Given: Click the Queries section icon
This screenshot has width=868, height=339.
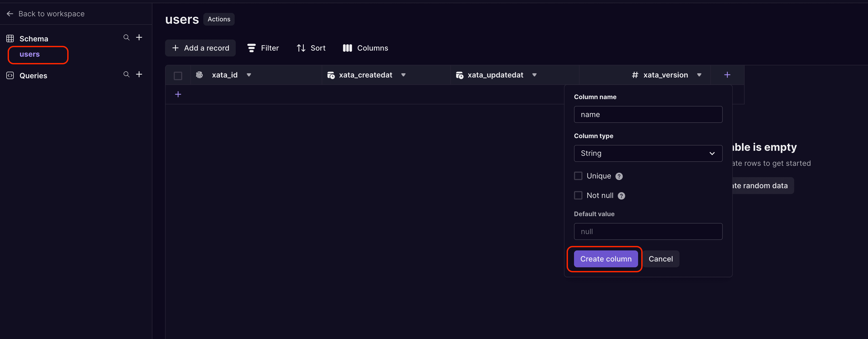Looking at the screenshot, I should [10, 74].
